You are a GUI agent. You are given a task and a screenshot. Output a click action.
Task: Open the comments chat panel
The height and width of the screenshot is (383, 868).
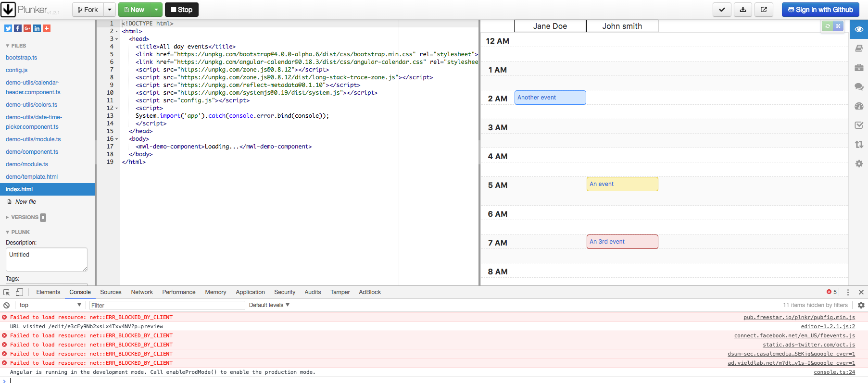tap(859, 87)
